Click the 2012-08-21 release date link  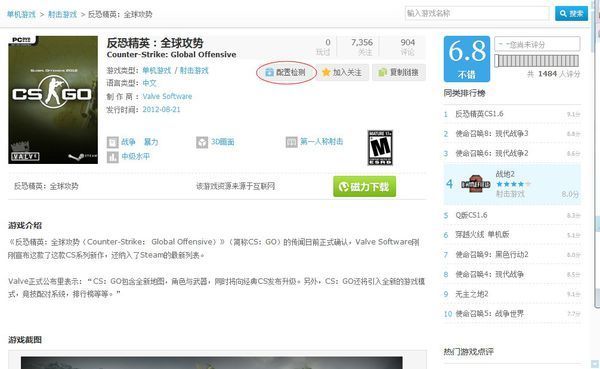tap(161, 109)
